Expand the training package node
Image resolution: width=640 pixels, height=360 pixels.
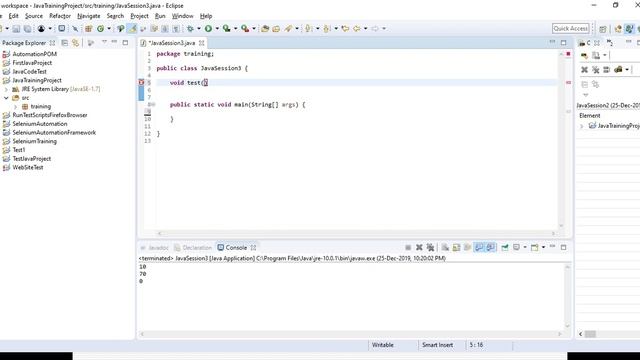pyautogui.click(x=16, y=107)
